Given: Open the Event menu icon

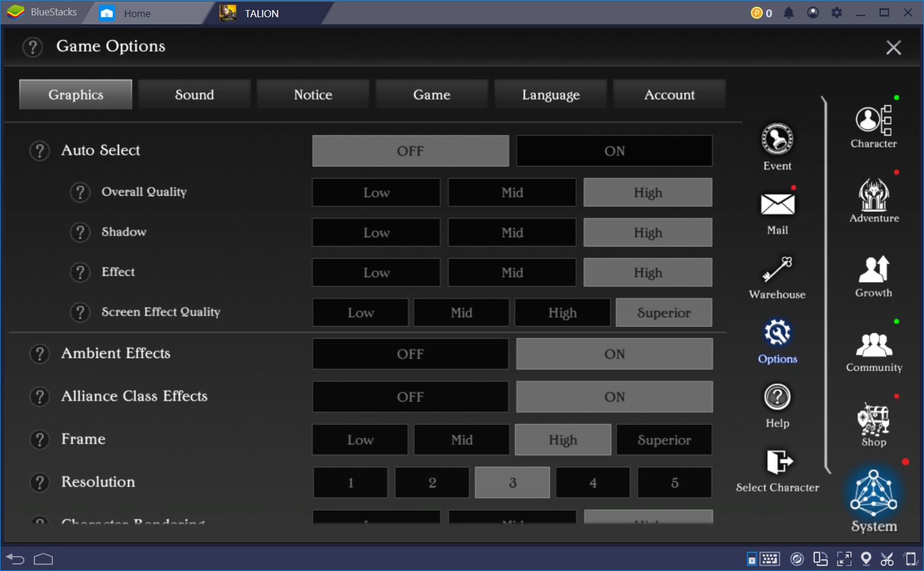Looking at the screenshot, I should pyautogui.click(x=777, y=139).
